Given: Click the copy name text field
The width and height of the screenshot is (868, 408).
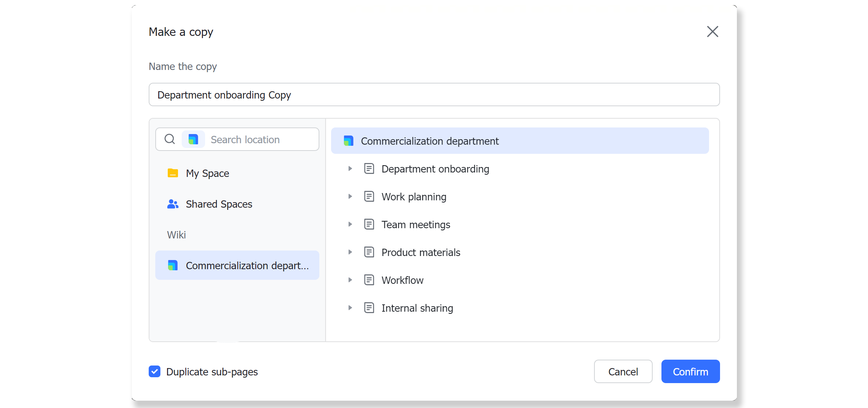Looking at the screenshot, I should (x=434, y=95).
